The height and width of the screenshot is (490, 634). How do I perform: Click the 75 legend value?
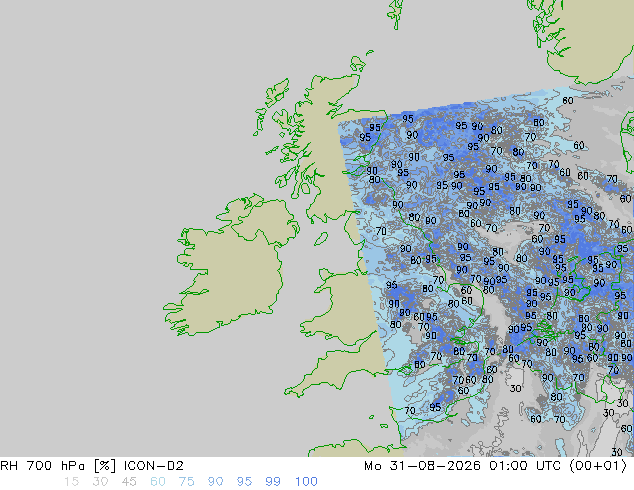click(186, 482)
